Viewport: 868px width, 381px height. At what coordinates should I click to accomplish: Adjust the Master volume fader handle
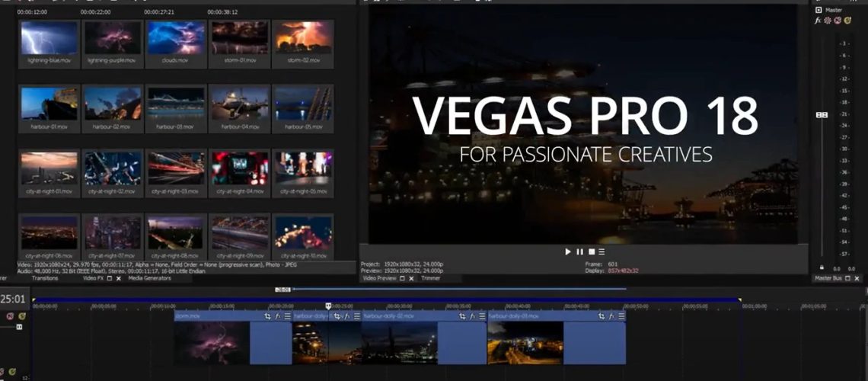tap(822, 114)
